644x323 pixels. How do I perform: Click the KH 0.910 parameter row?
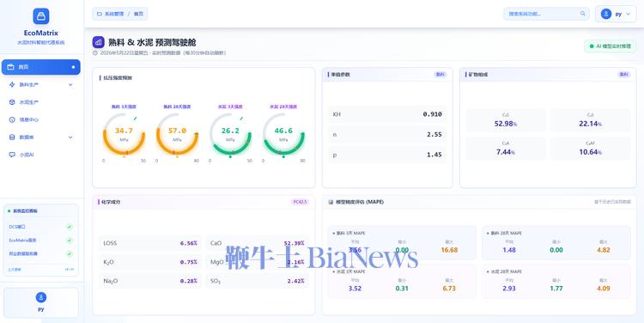pyautogui.click(x=387, y=114)
